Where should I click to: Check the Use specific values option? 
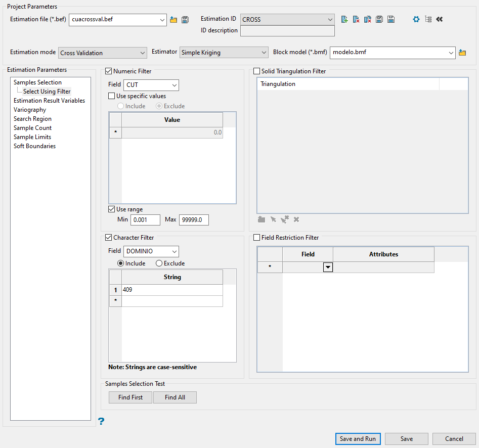tap(112, 96)
